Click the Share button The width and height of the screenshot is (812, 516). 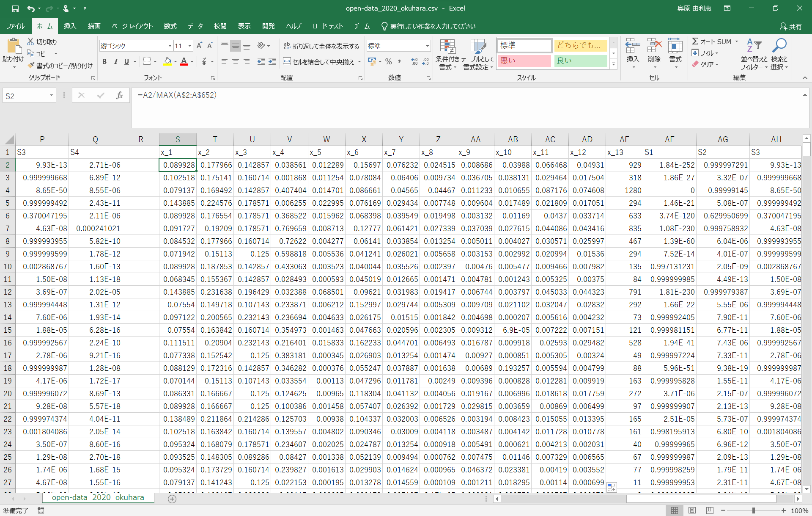(790, 26)
